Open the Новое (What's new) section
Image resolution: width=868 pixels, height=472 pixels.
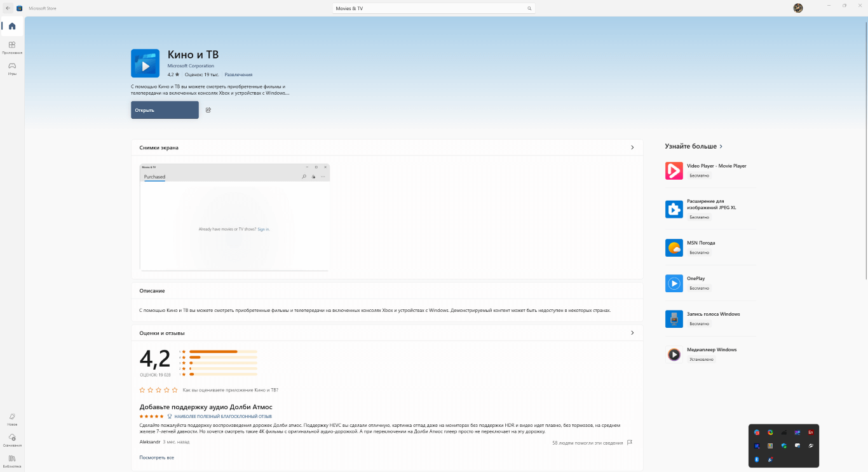click(x=12, y=419)
